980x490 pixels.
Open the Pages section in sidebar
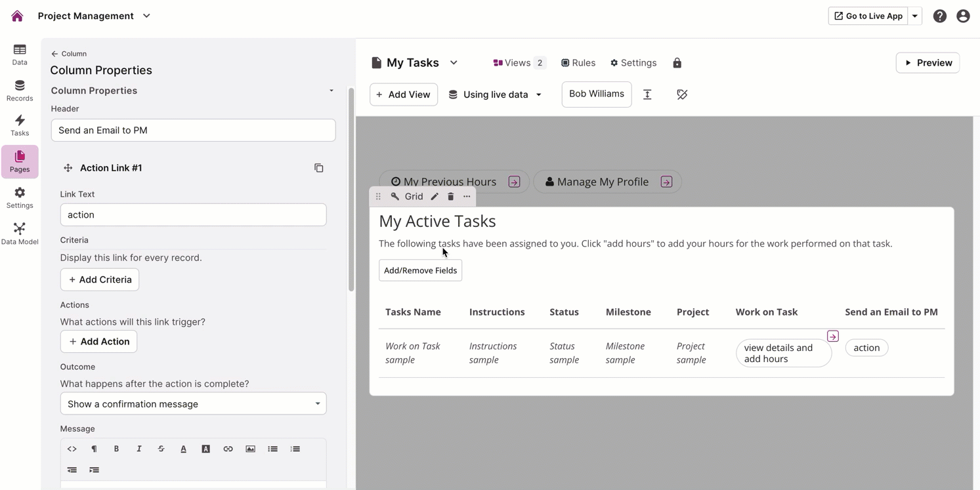tap(20, 161)
